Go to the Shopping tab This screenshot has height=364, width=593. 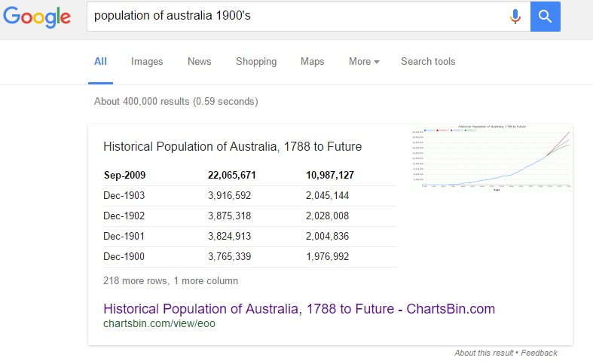[x=255, y=62]
